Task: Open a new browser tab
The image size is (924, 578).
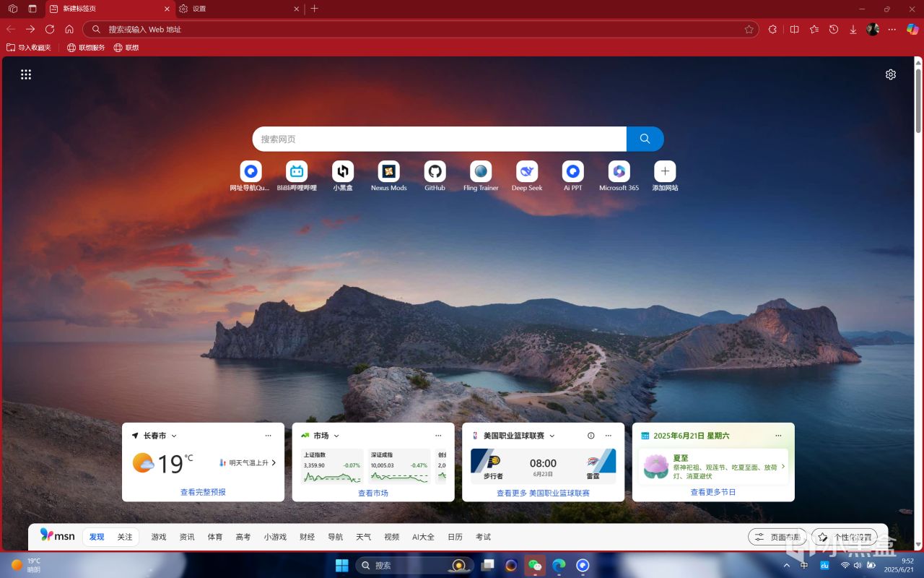Action: click(x=314, y=9)
